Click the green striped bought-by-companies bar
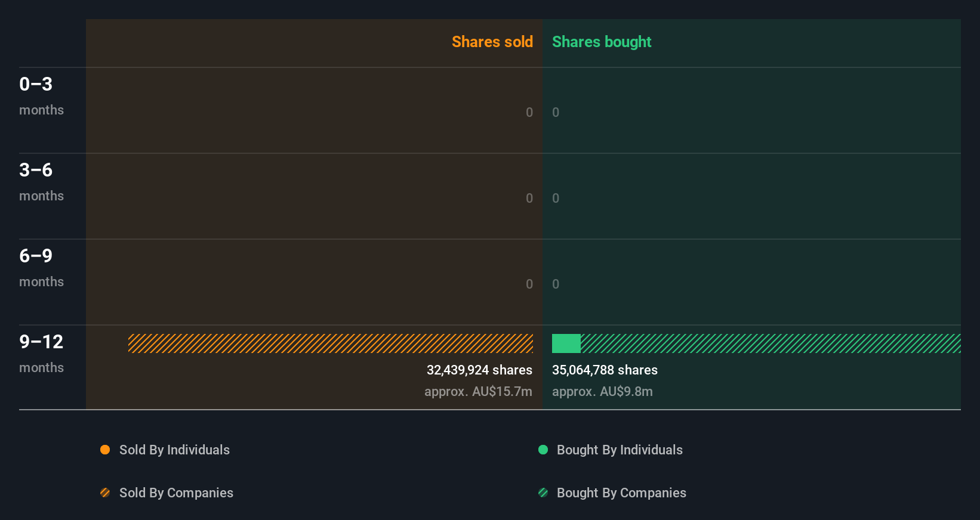Viewport: 980px width, 520px height. (x=771, y=343)
